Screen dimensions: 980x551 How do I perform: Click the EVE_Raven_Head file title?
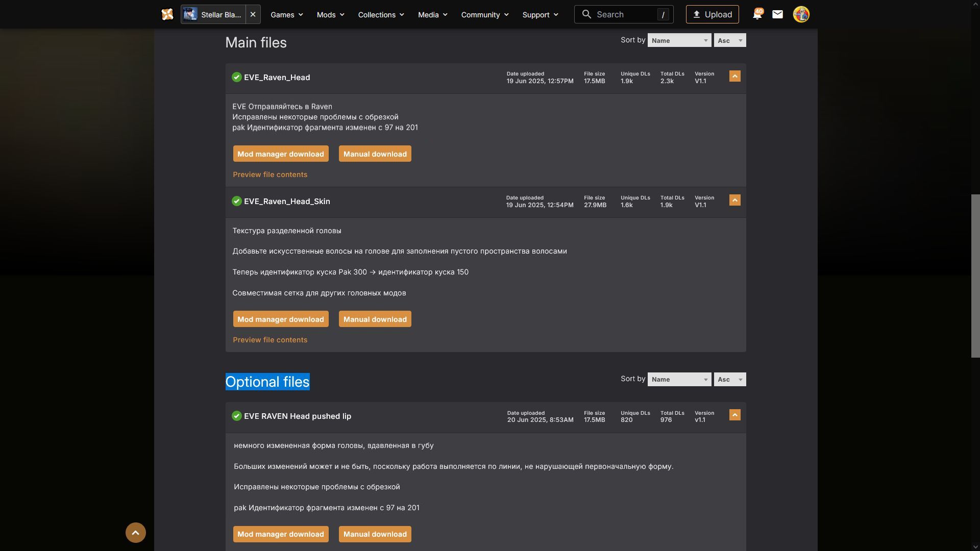pyautogui.click(x=277, y=77)
